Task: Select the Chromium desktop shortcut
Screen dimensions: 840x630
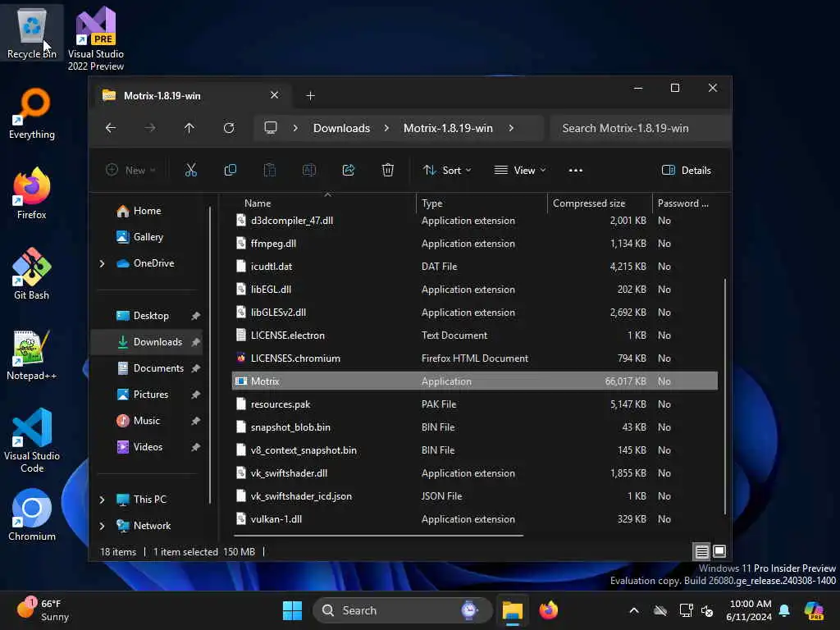Action: pos(32,515)
